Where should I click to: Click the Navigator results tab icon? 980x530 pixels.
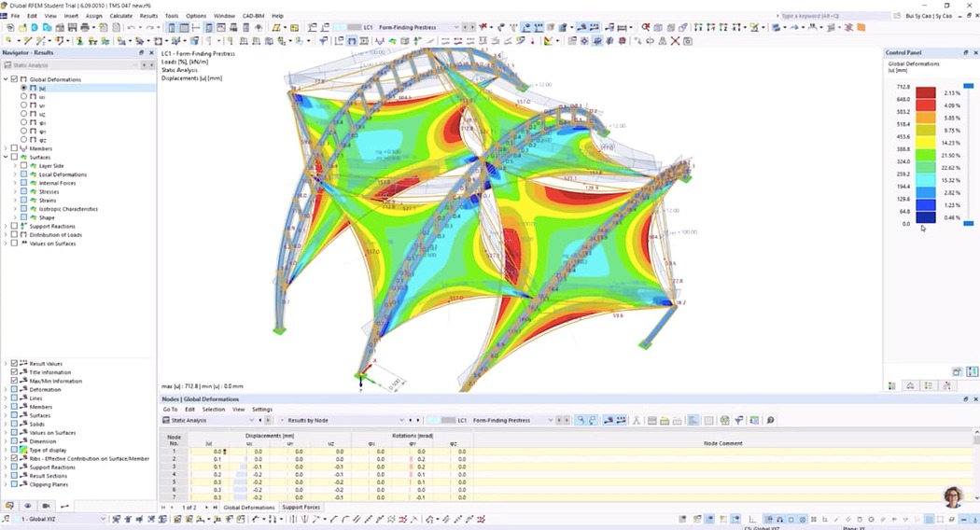click(64, 506)
